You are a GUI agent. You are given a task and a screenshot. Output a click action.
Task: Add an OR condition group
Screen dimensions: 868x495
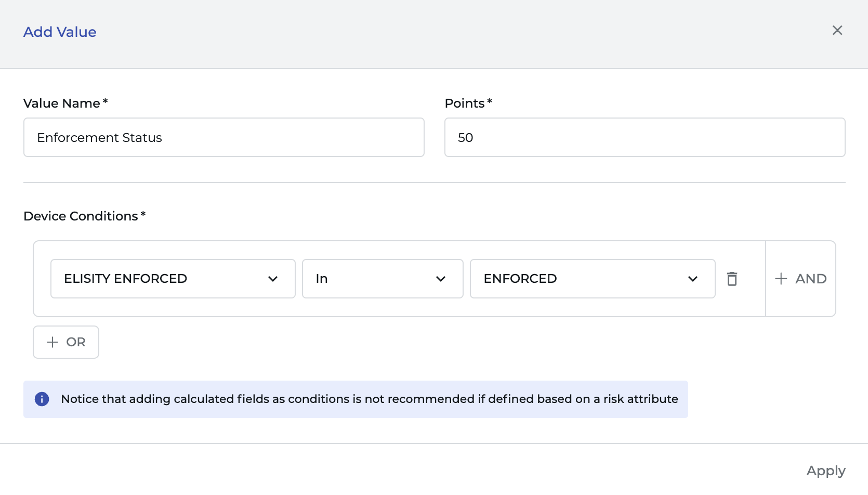tap(66, 342)
